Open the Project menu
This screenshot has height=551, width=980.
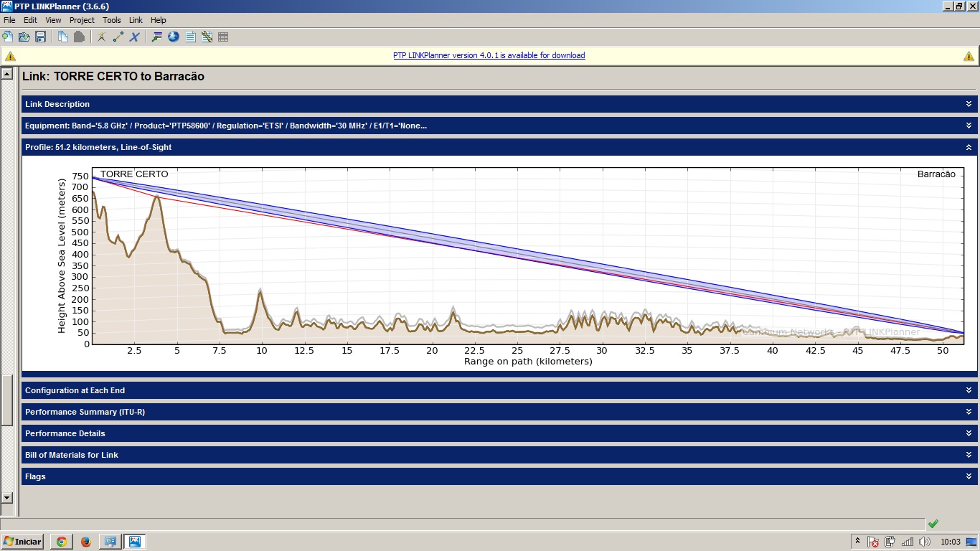82,20
